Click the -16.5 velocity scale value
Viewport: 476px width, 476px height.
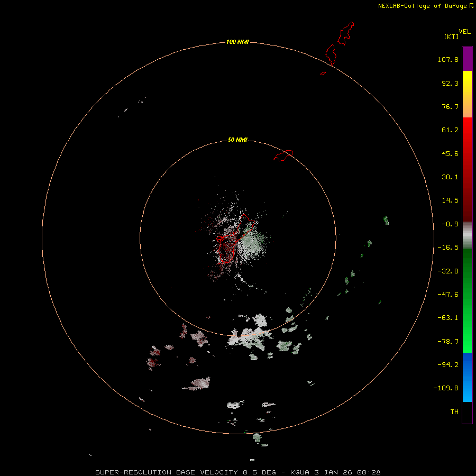448,248
